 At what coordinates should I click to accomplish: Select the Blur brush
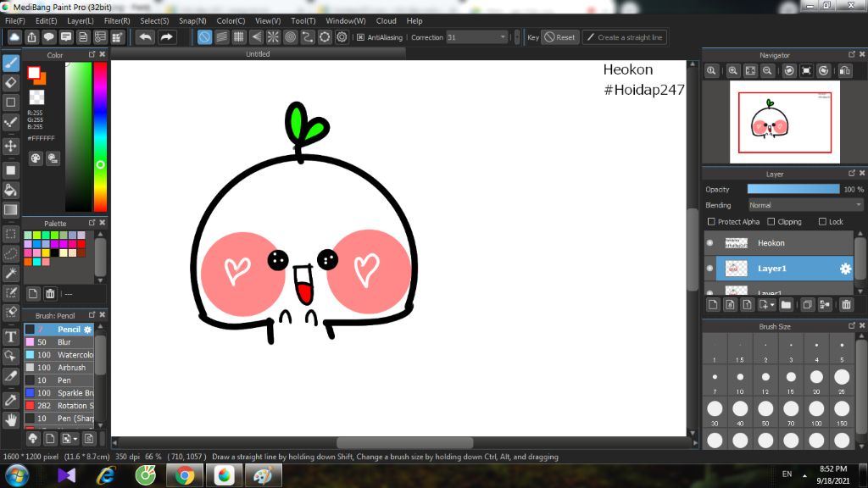click(x=58, y=342)
